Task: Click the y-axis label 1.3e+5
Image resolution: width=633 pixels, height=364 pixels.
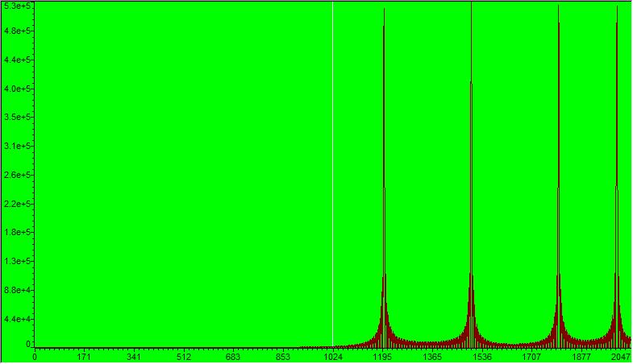Action: tap(16, 261)
